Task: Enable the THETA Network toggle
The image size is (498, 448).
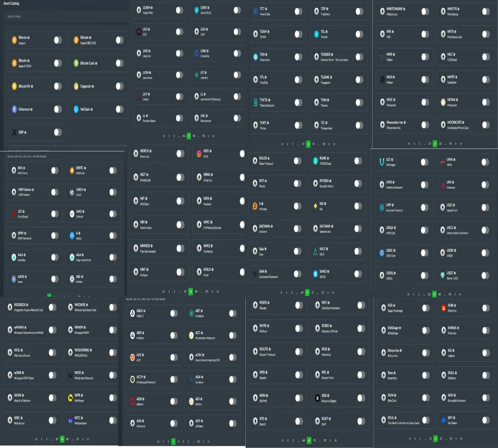Action: [298, 102]
